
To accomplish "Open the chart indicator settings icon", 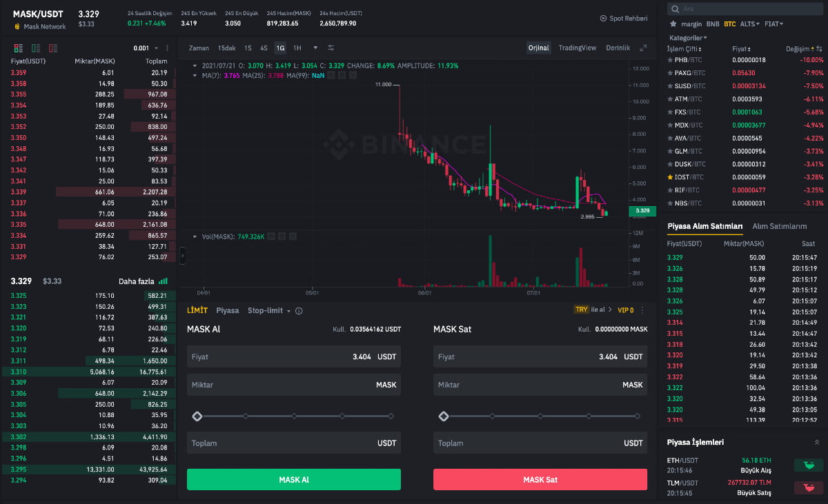I will pos(331,48).
